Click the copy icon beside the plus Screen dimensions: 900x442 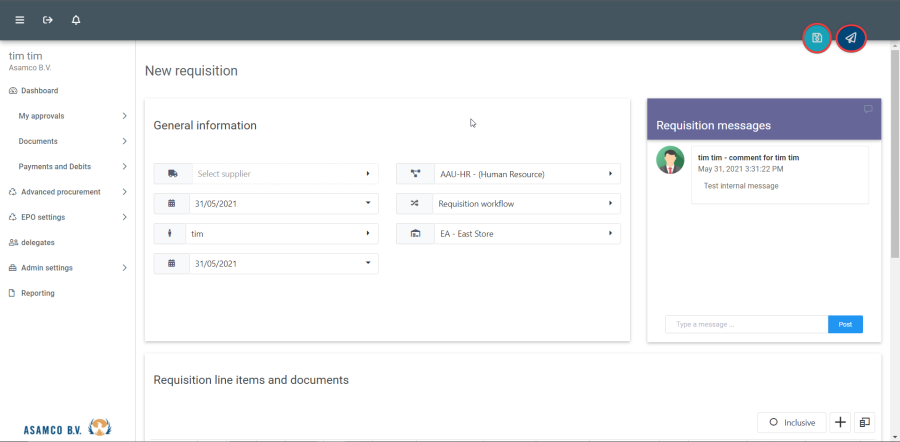[865, 422]
